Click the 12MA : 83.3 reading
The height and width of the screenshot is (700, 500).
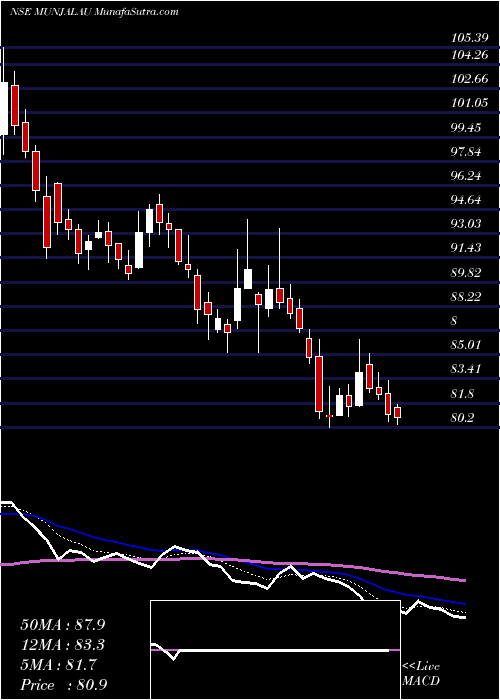(63, 645)
